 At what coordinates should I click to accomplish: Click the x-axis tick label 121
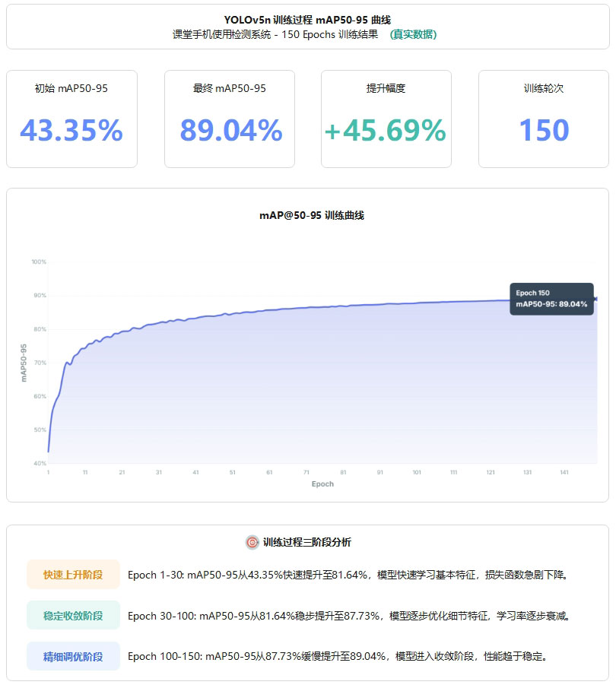click(491, 473)
